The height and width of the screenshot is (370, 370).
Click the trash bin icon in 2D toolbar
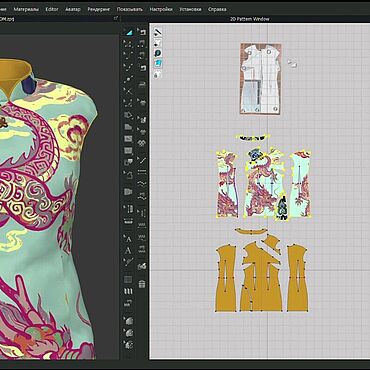[142, 284]
